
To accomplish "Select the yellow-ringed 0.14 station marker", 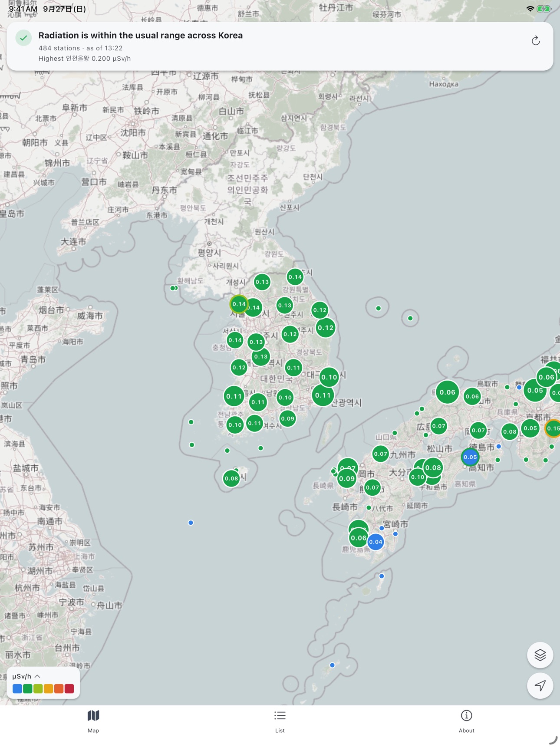I will point(239,304).
